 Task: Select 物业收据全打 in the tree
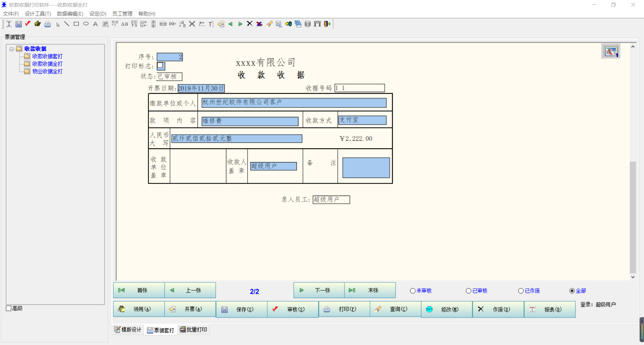(47, 71)
